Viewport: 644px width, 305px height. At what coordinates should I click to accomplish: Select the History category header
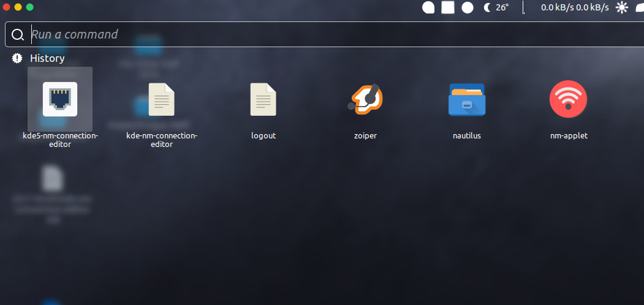(47, 58)
